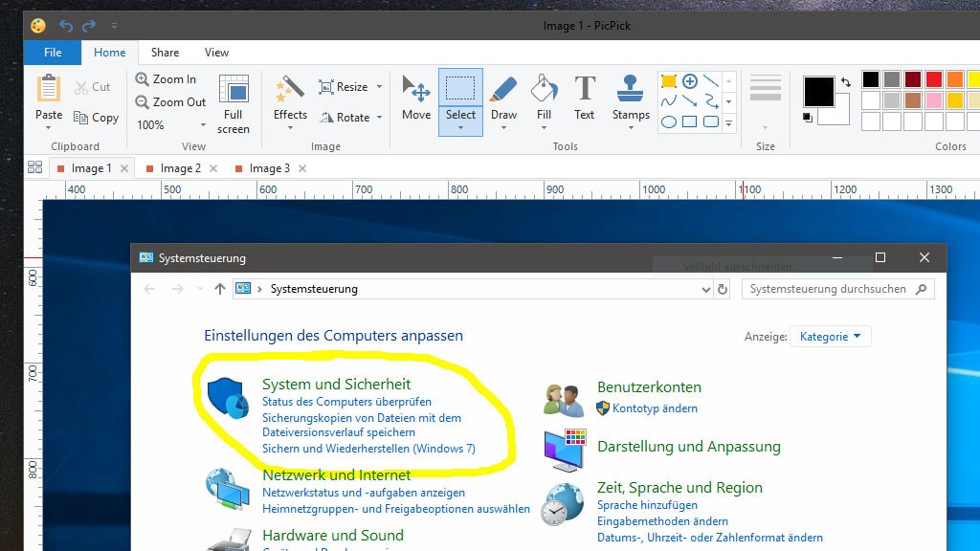Open the 100% zoom level dropdown
Image resolution: width=980 pixels, height=551 pixels.
[x=203, y=125]
